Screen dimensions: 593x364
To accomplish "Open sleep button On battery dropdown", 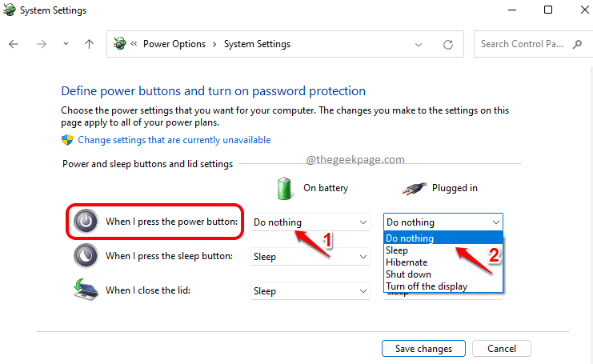I will point(311,257).
